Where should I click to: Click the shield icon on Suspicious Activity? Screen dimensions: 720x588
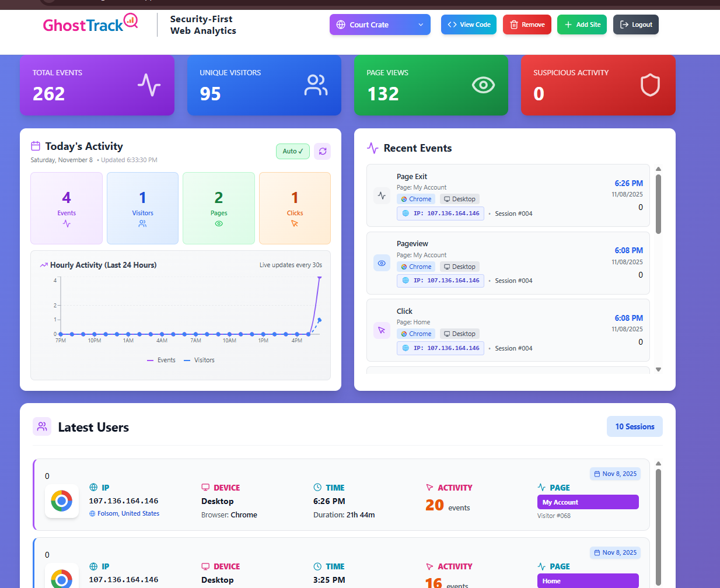pyautogui.click(x=650, y=85)
